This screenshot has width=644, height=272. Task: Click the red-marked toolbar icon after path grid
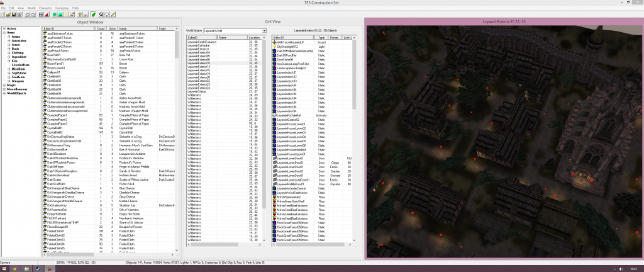(72, 14)
